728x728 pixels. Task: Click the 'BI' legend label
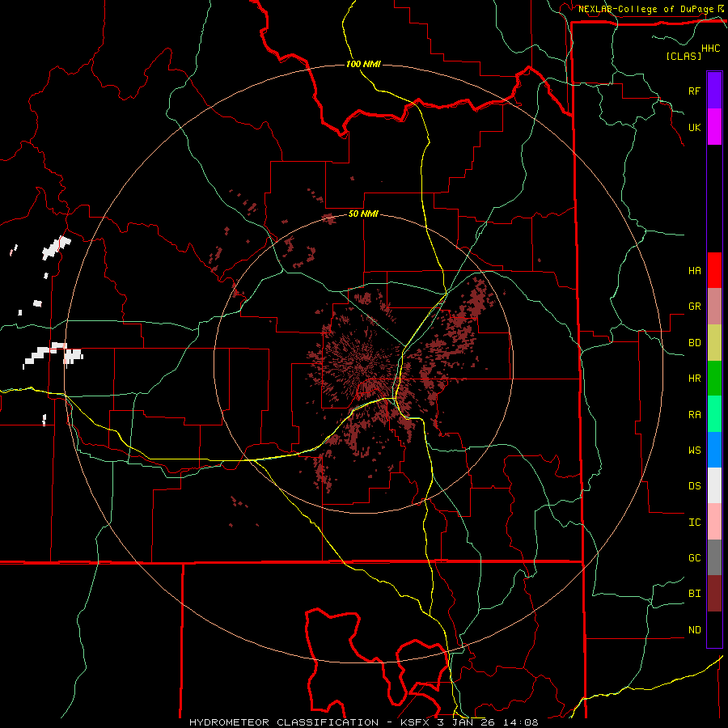694,594
